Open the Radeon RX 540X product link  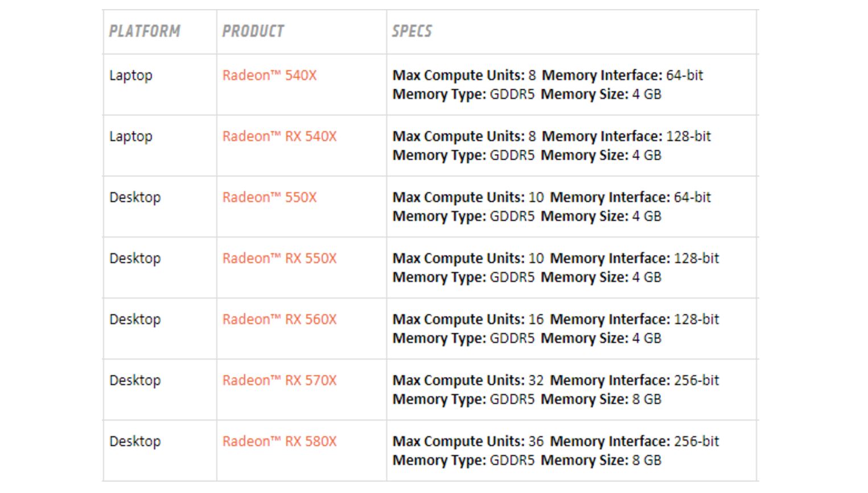point(279,136)
